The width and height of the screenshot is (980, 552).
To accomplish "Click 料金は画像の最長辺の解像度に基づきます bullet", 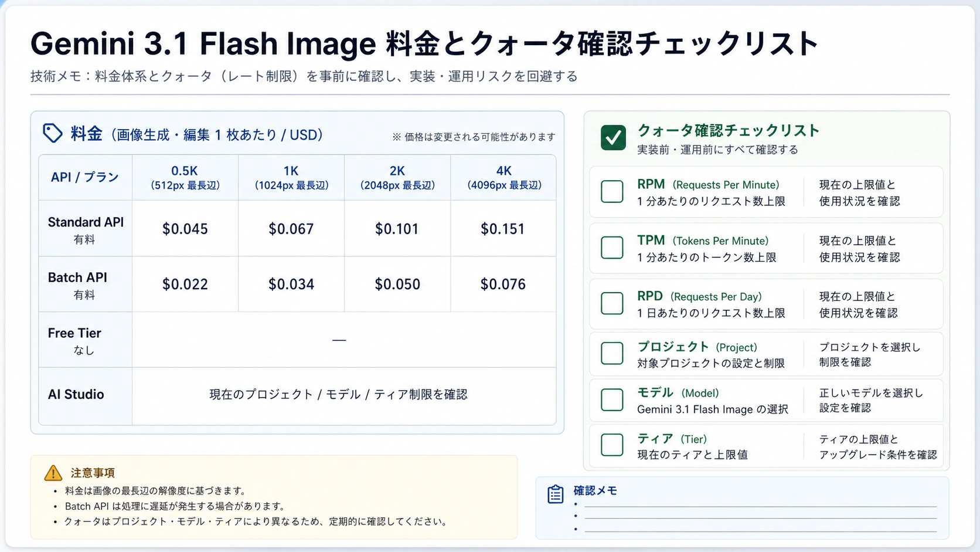I will 155,490.
